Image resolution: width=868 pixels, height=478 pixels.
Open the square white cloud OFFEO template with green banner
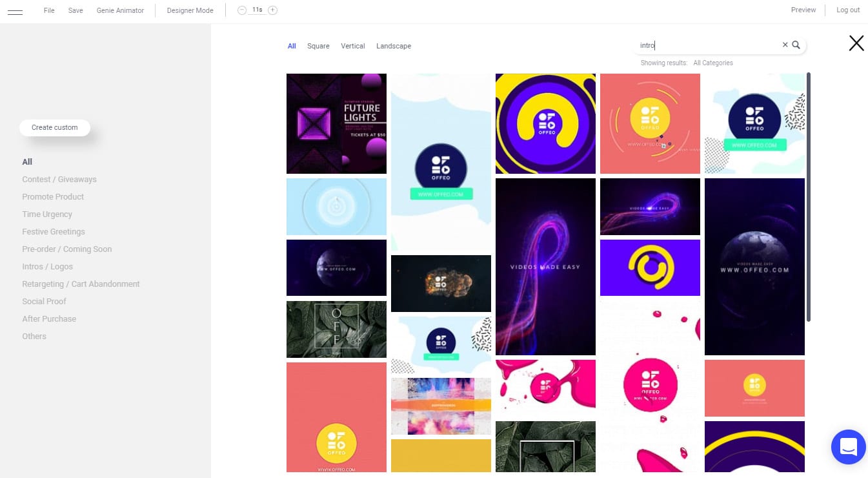pos(754,123)
